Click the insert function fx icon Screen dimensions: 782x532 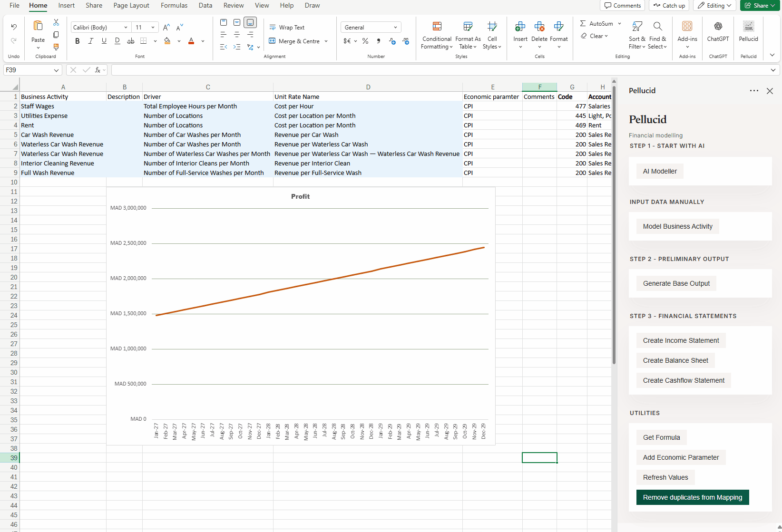(x=98, y=70)
